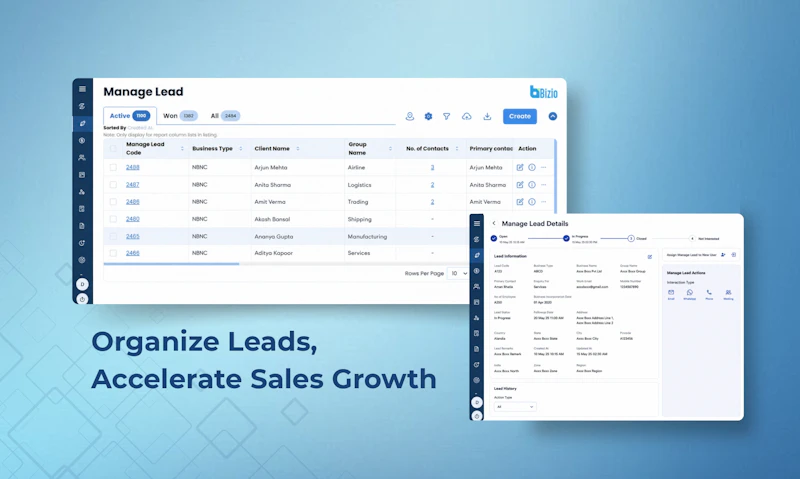Open settings gear in Manage Lead toolbar
The width and height of the screenshot is (800, 479).
tap(429, 116)
